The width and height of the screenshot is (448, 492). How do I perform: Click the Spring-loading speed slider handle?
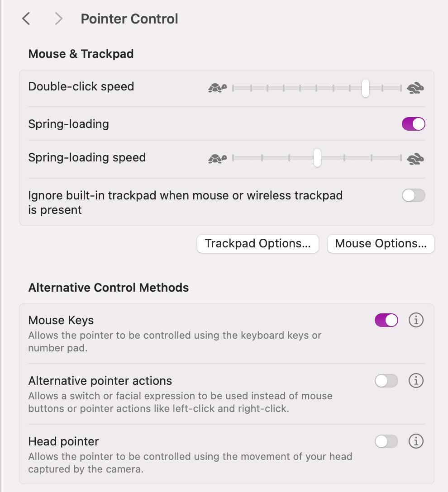click(x=317, y=158)
